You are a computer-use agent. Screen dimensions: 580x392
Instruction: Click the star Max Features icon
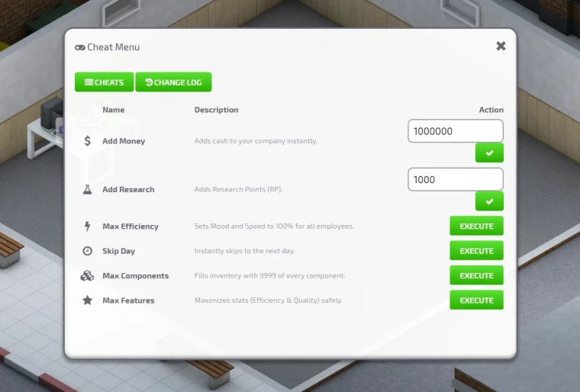87,300
